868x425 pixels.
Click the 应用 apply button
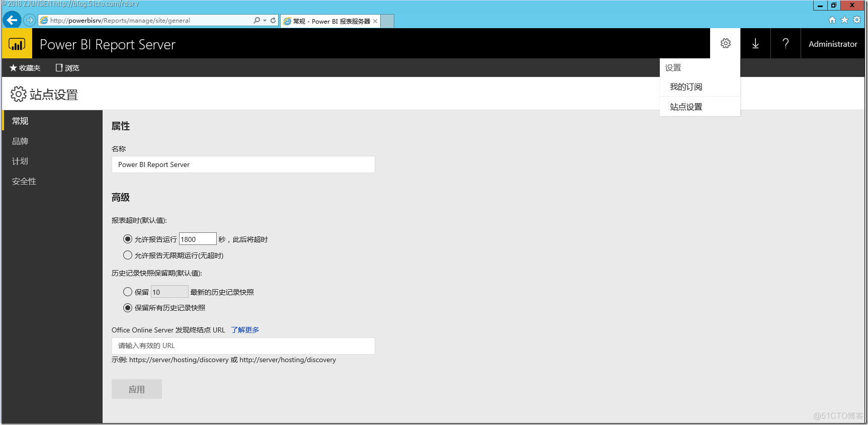137,389
